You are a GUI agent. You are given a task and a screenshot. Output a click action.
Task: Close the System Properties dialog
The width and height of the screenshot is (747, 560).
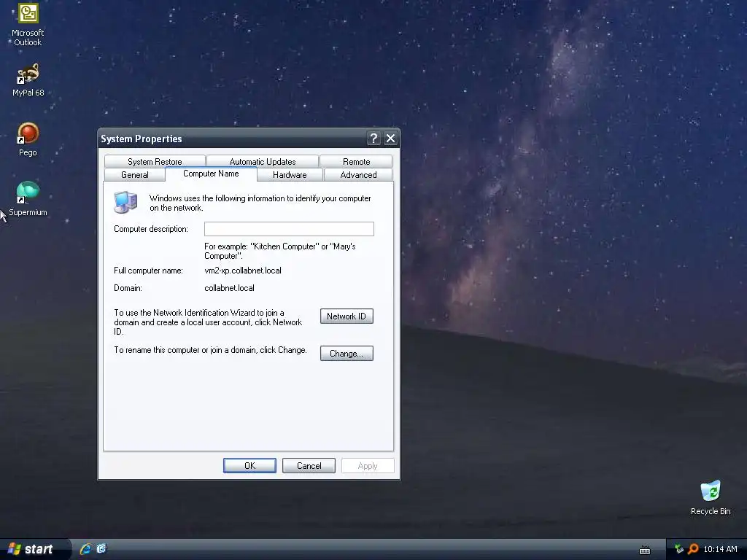391,139
